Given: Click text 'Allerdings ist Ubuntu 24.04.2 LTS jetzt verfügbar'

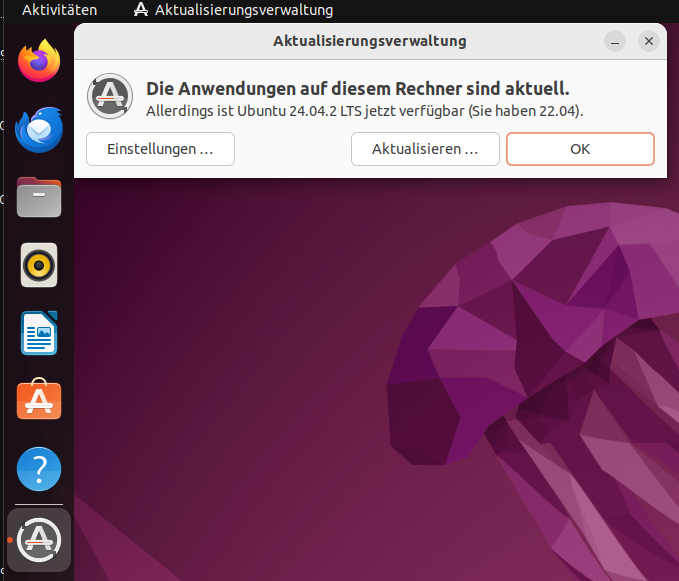Looking at the screenshot, I should 305,111.
